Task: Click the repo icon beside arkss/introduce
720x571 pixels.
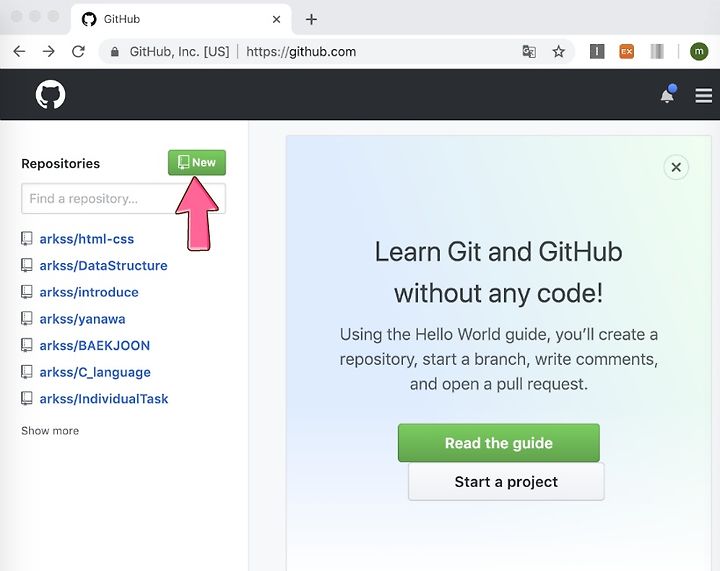Action: [x=27, y=292]
